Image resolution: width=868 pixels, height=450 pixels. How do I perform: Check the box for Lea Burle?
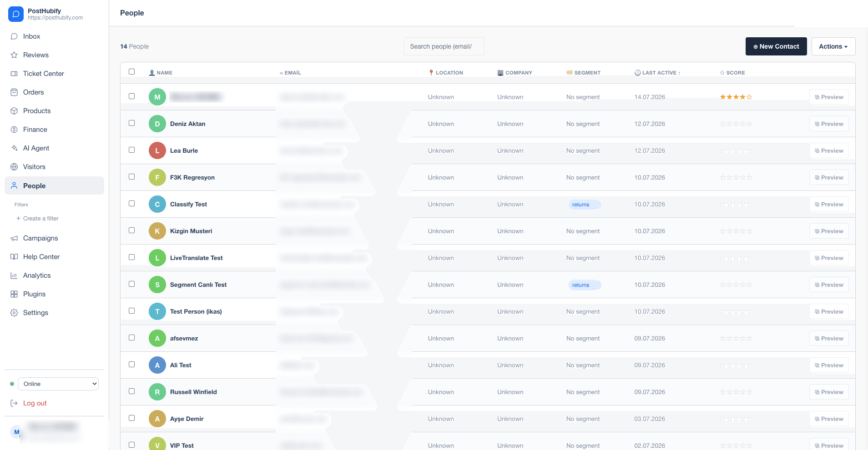[132, 150]
